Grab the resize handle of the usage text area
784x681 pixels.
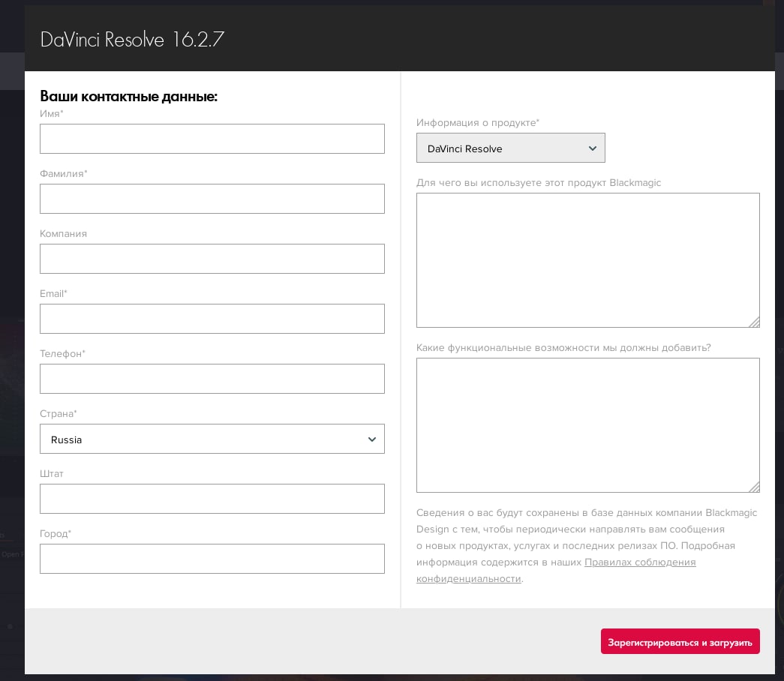click(x=755, y=322)
